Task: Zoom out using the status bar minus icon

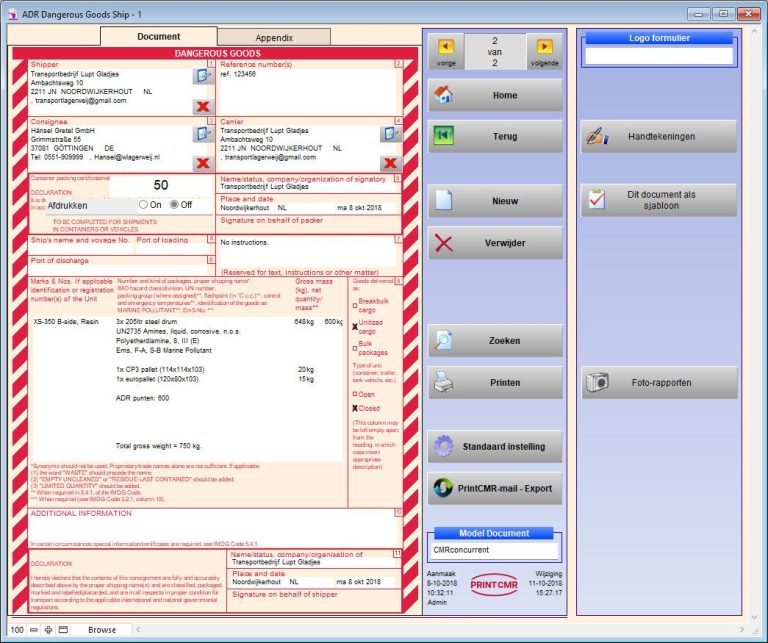Action: pos(33,630)
